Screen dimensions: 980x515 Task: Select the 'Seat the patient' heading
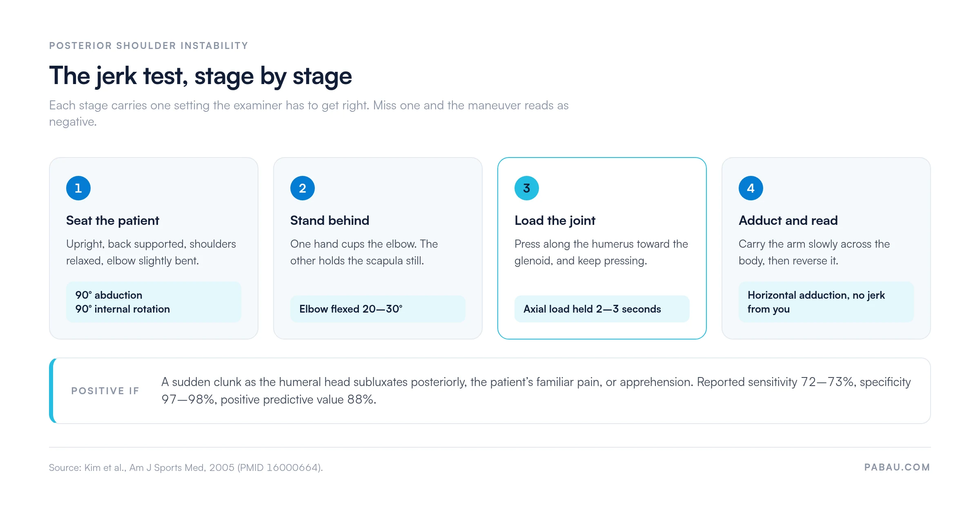point(112,220)
